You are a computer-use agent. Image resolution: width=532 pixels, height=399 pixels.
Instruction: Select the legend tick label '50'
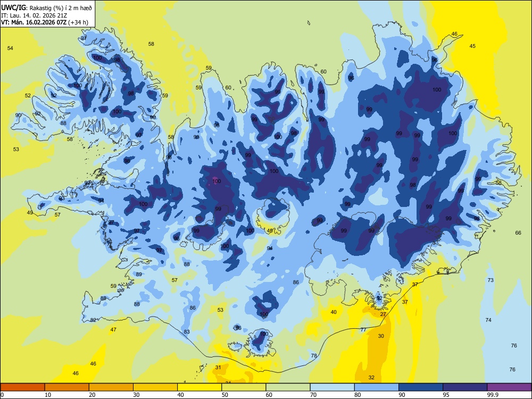[x=225, y=395]
